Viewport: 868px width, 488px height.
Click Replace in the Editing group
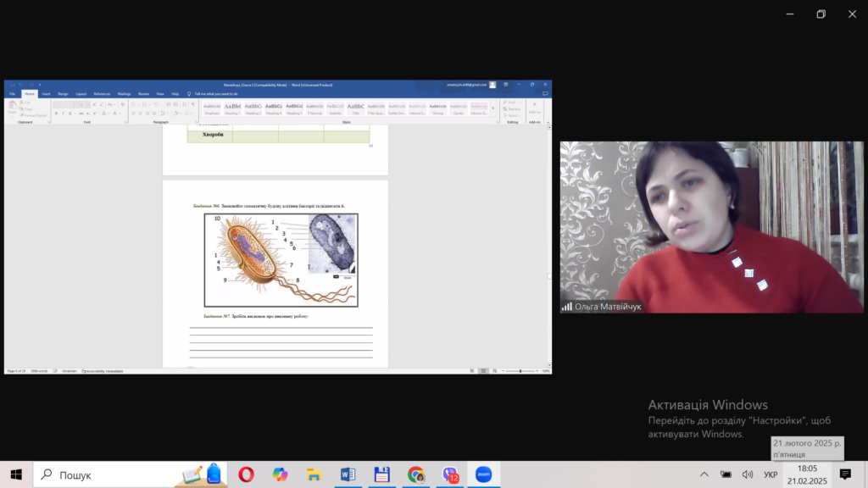click(511, 109)
